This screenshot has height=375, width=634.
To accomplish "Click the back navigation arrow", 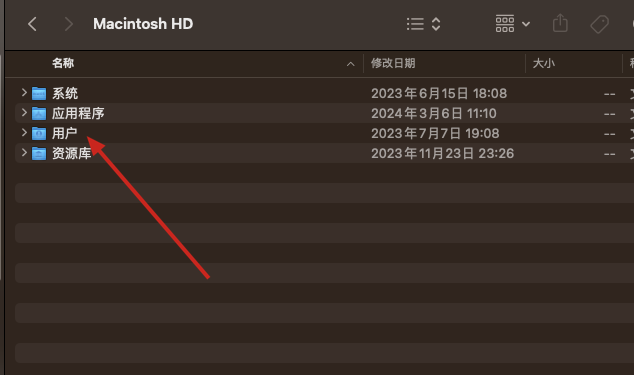I will click(32, 24).
